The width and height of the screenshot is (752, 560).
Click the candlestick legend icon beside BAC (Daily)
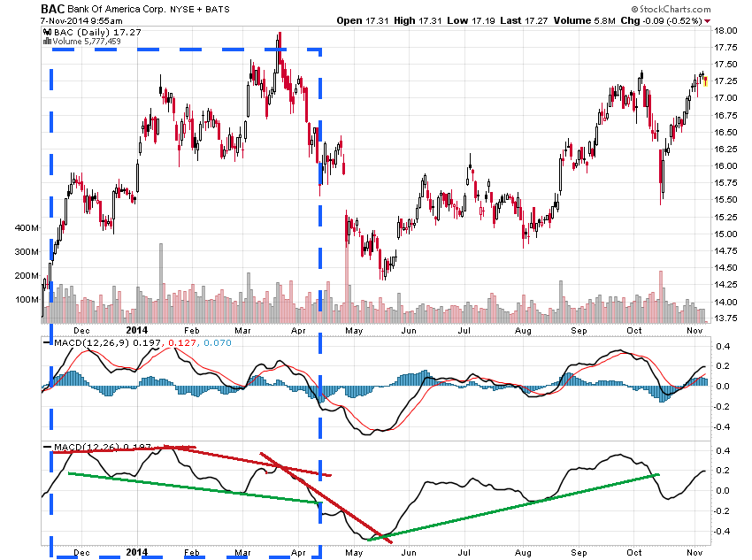click(x=48, y=33)
